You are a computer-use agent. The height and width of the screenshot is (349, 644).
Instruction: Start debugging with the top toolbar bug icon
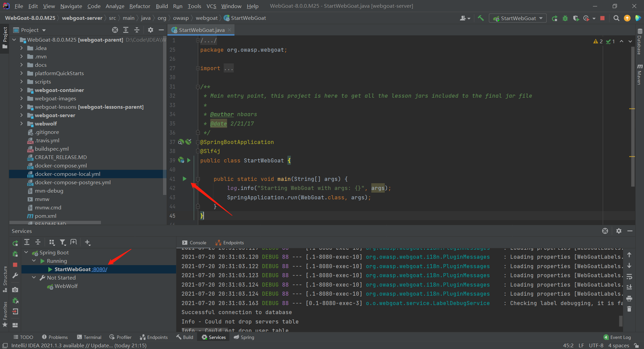(565, 18)
